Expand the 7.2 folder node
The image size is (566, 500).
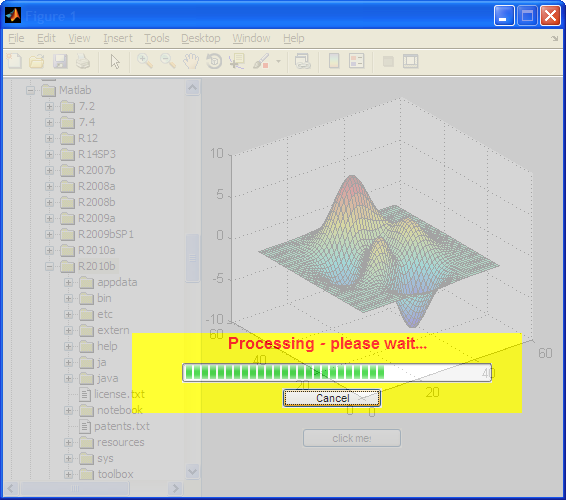coord(49,106)
